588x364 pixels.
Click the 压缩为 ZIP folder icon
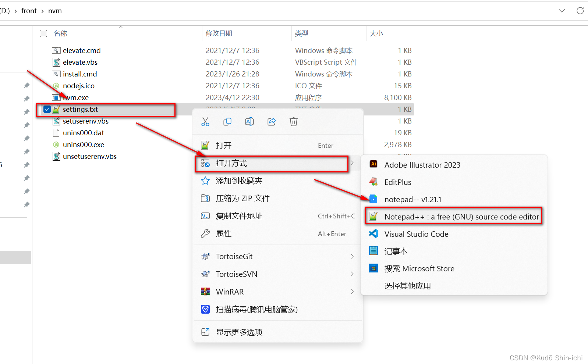[x=205, y=198]
